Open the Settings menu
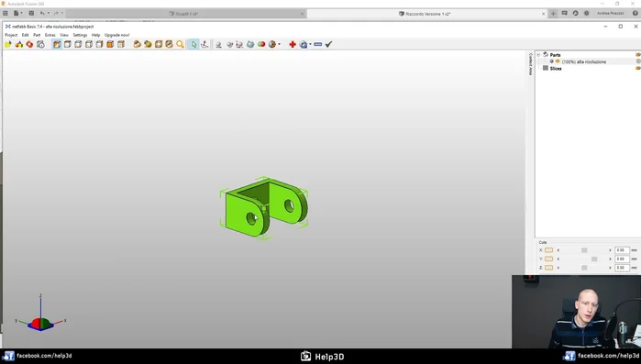This screenshot has height=364, width=641. pos(80,35)
